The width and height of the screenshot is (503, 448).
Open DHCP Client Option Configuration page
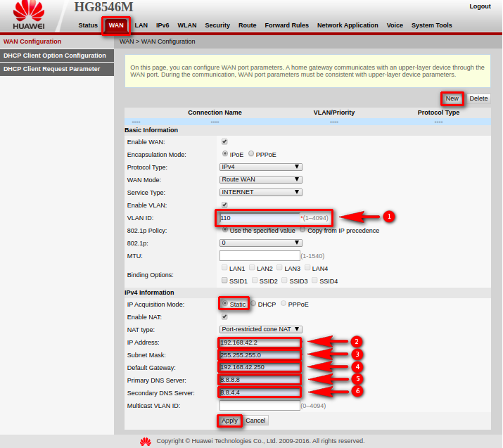click(x=55, y=56)
